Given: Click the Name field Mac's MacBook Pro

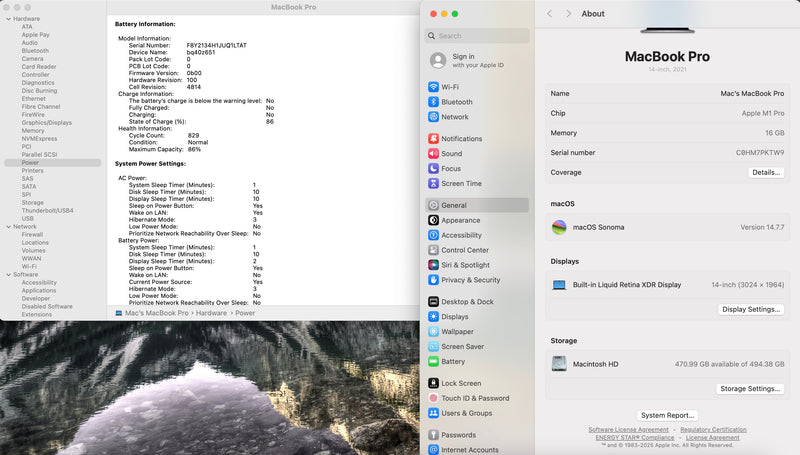Looking at the screenshot, I should click(x=752, y=93).
